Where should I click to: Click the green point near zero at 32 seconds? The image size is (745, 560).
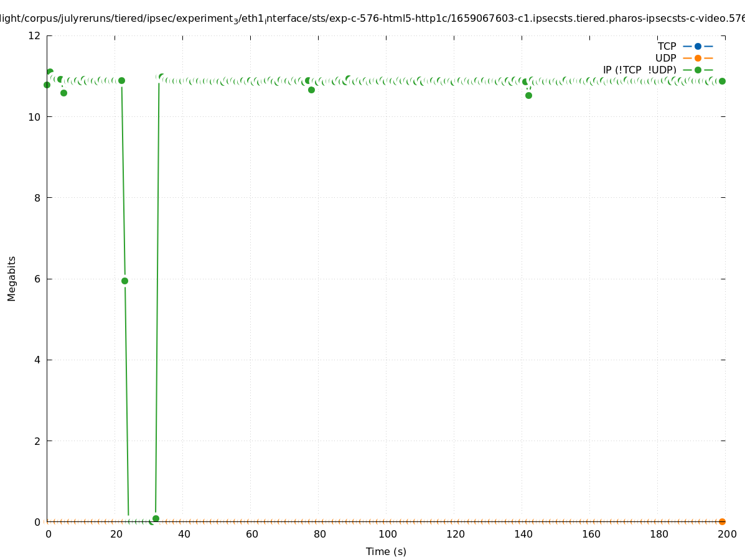click(156, 518)
